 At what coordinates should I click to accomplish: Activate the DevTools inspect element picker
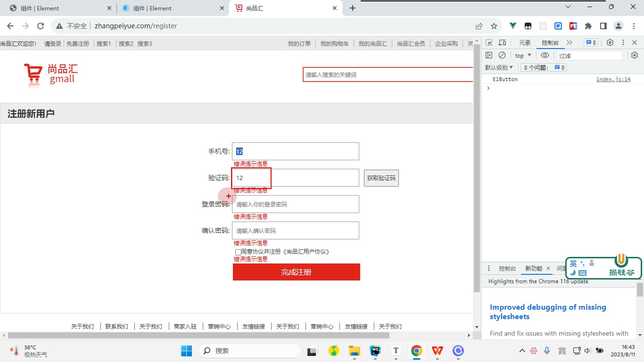tap(489, 42)
